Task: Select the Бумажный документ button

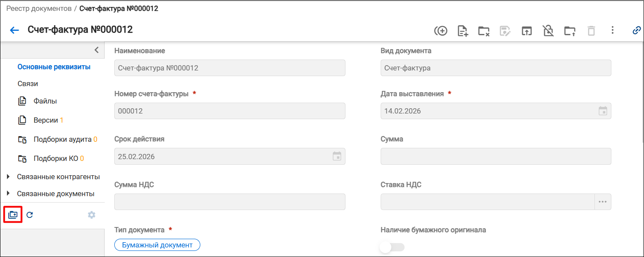Action: tap(157, 245)
